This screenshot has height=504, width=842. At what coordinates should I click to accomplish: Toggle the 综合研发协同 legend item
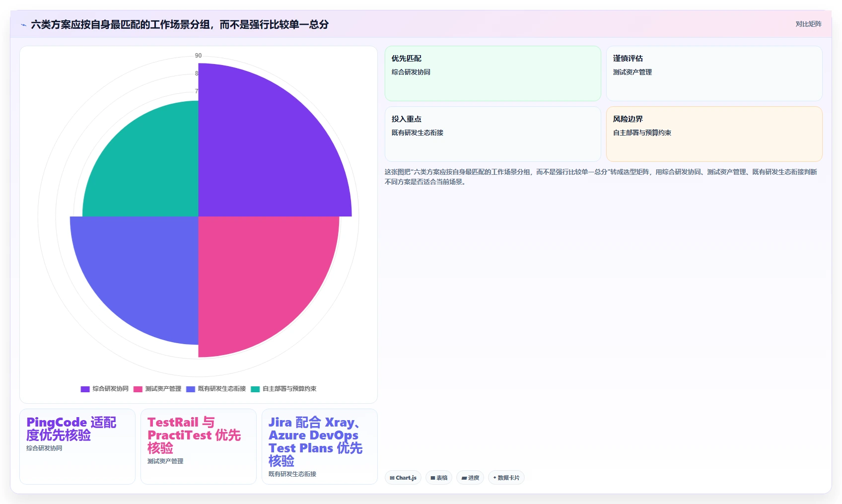tap(105, 389)
